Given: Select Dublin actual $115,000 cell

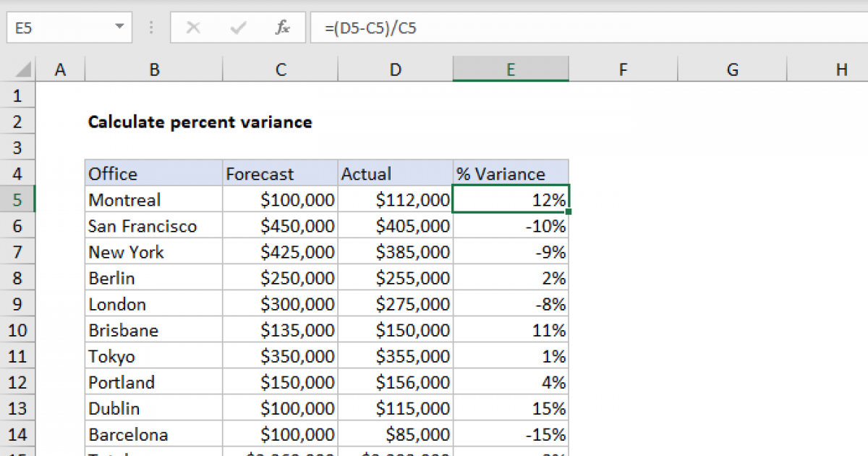Looking at the screenshot, I should pos(396,408).
